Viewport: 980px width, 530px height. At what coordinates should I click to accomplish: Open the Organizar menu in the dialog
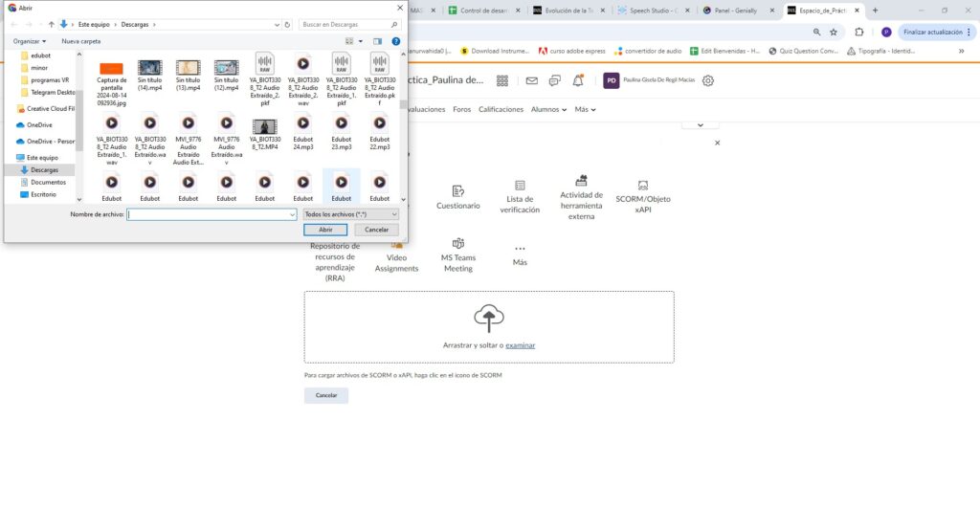click(30, 41)
